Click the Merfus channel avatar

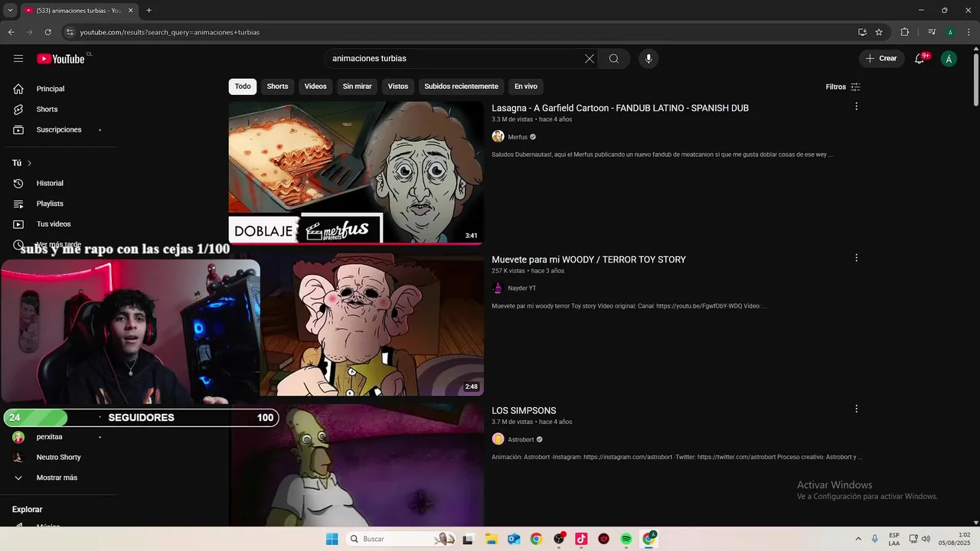498,137
